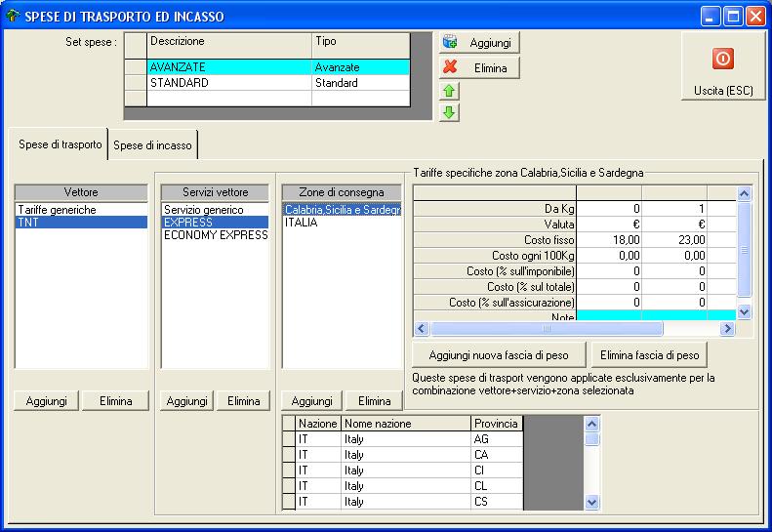
Task: Click tariff grid scroll up arrow
Action: click(744, 193)
